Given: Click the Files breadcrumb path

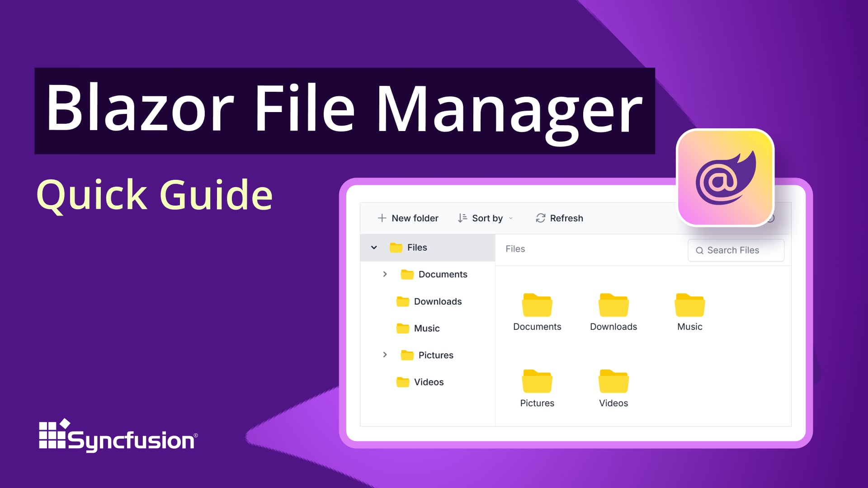Looking at the screenshot, I should click(515, 249).
